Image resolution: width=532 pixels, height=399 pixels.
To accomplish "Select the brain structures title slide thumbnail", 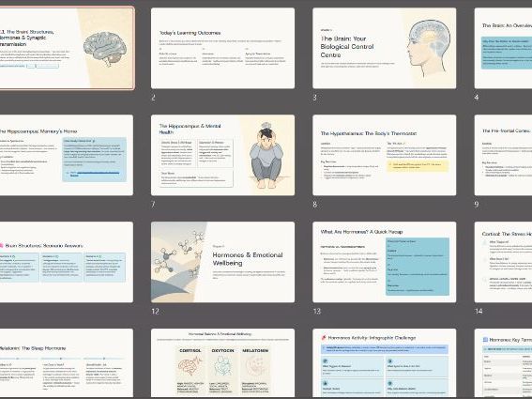I will coord(67,48).
